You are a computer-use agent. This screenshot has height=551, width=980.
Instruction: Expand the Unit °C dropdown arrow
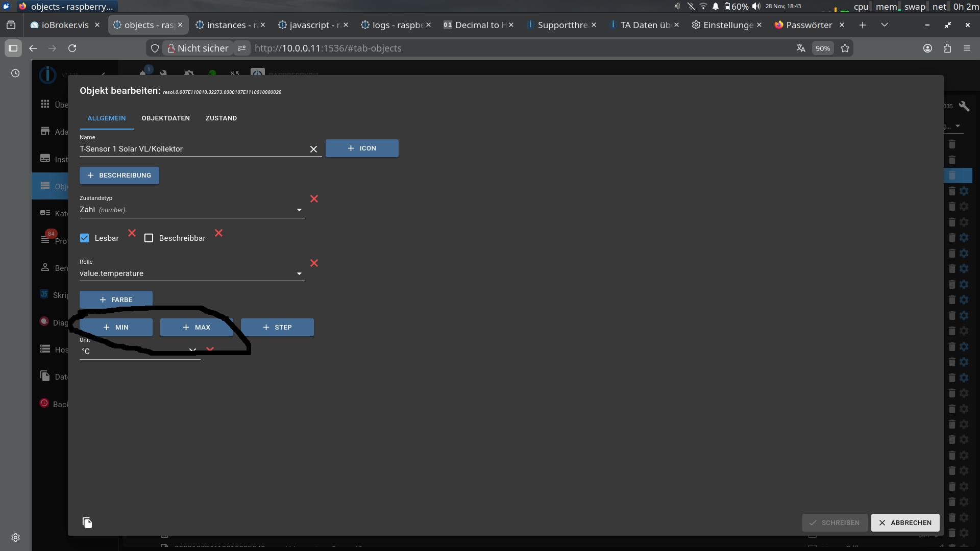(x=192, y=350)
